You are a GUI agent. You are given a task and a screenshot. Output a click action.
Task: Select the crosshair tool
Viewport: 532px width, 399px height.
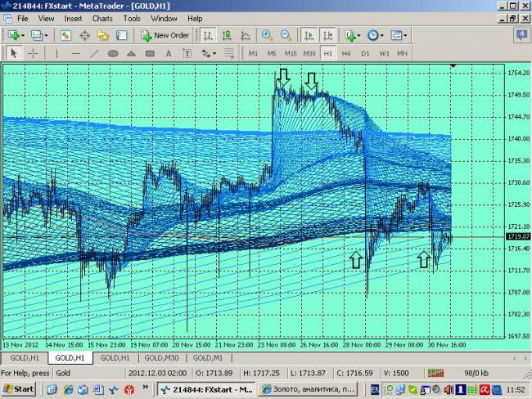(33, 53)
